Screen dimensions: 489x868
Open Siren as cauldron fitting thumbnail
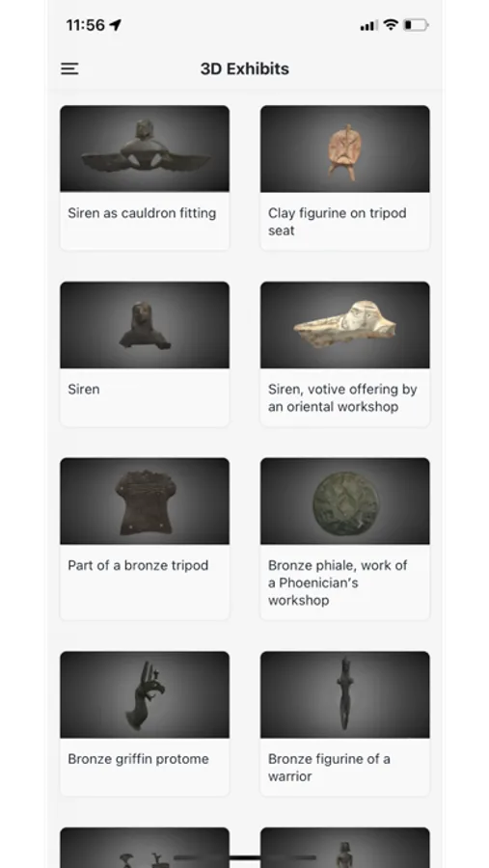point(145,149)
